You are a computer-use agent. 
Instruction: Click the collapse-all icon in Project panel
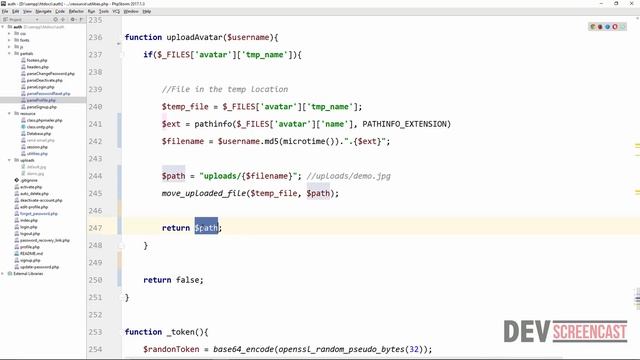(63, 20)
